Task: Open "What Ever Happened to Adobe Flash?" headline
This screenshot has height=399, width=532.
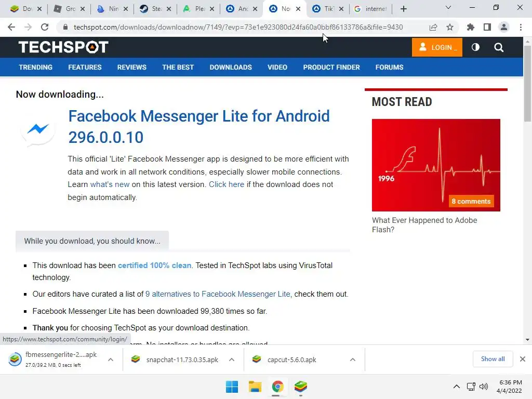Action: pos(424,224)
